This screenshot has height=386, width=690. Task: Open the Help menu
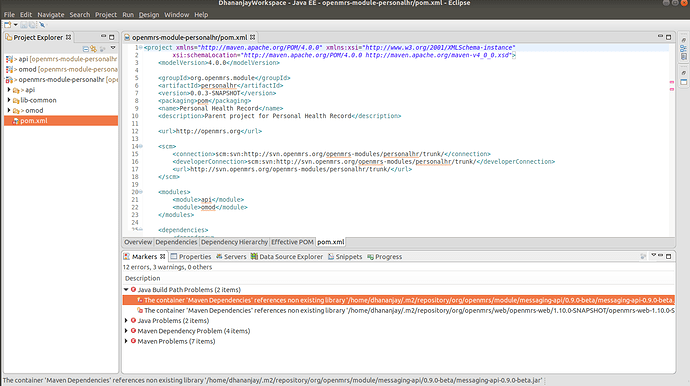click(x=201, y=15)
